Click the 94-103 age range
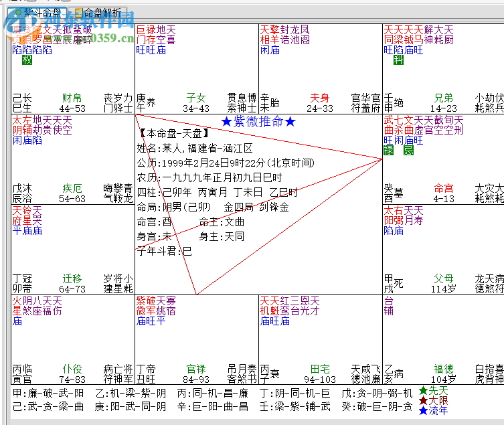This screenshot has height=425, width=504. pos(320,379)
